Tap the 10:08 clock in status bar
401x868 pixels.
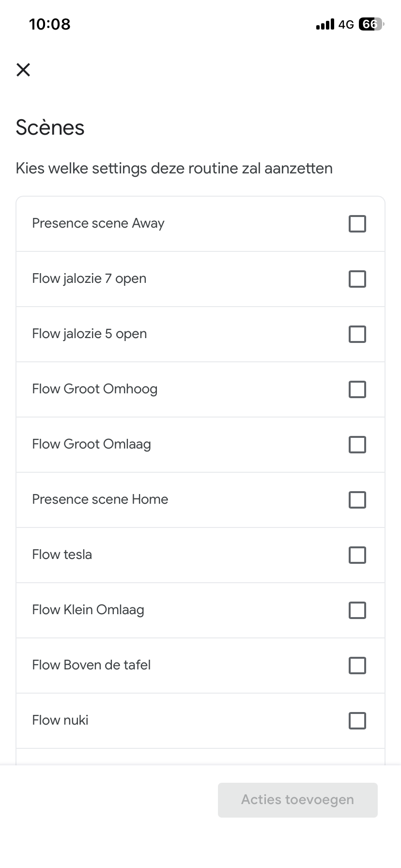tap(49, 24)
